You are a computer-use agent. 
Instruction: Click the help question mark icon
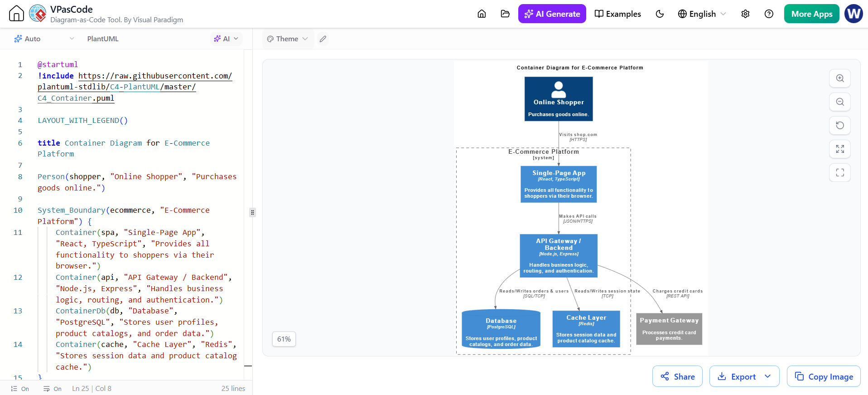click(769, 14)
